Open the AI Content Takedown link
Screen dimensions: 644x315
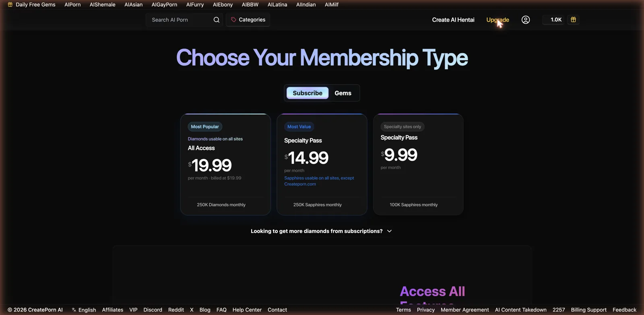tap(521, 310)
